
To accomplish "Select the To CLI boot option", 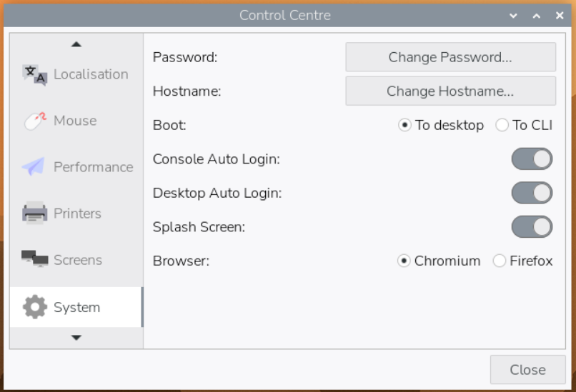I will (x=502, y=125).
